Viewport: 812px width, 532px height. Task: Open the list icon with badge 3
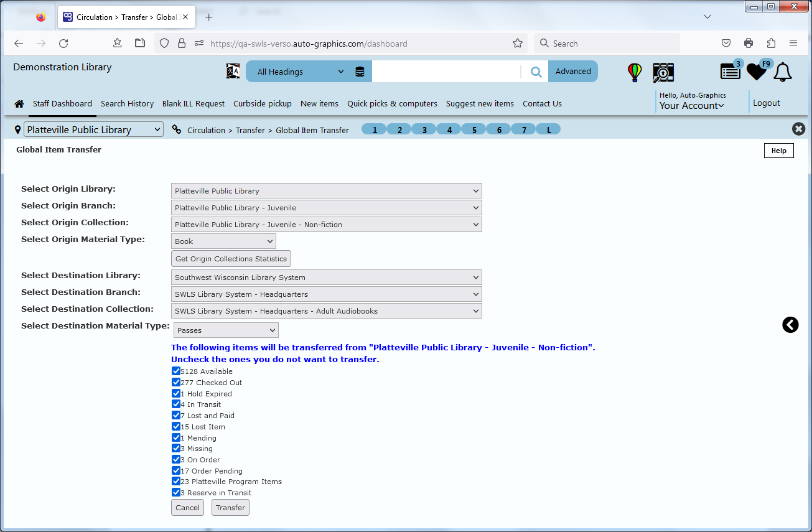point(730,71)
